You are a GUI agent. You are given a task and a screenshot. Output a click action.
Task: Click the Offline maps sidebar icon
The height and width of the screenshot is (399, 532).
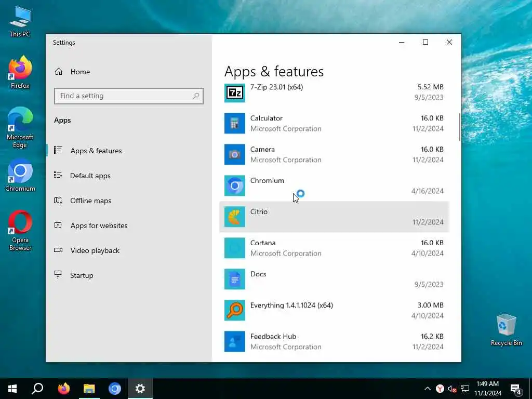[58, 200]
